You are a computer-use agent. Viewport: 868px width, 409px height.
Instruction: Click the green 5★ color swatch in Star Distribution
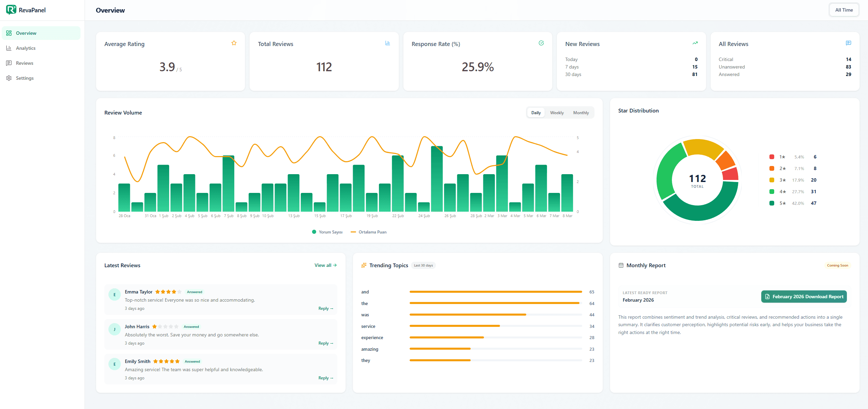click(772, 203)
